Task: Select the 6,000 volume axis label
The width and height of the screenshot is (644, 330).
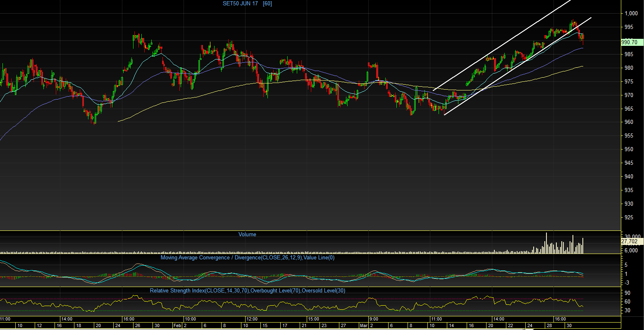Action: pos(632,250)
